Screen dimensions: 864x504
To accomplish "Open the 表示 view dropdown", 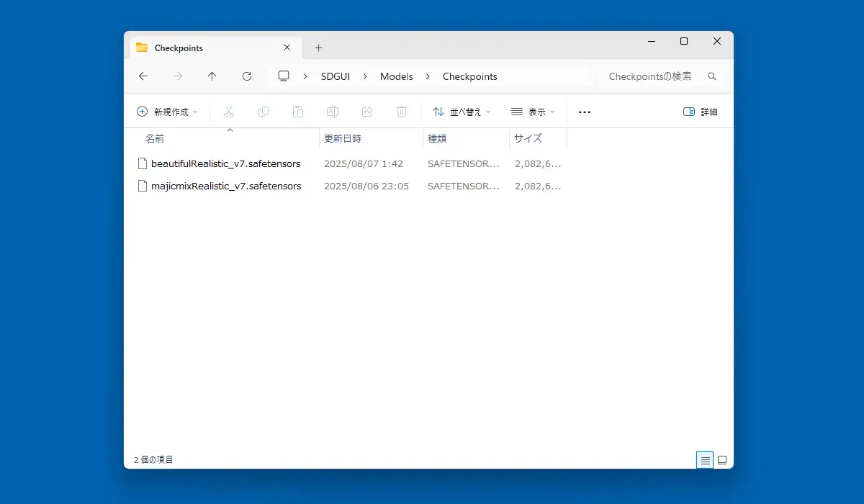I will click(x=533, y=112).
